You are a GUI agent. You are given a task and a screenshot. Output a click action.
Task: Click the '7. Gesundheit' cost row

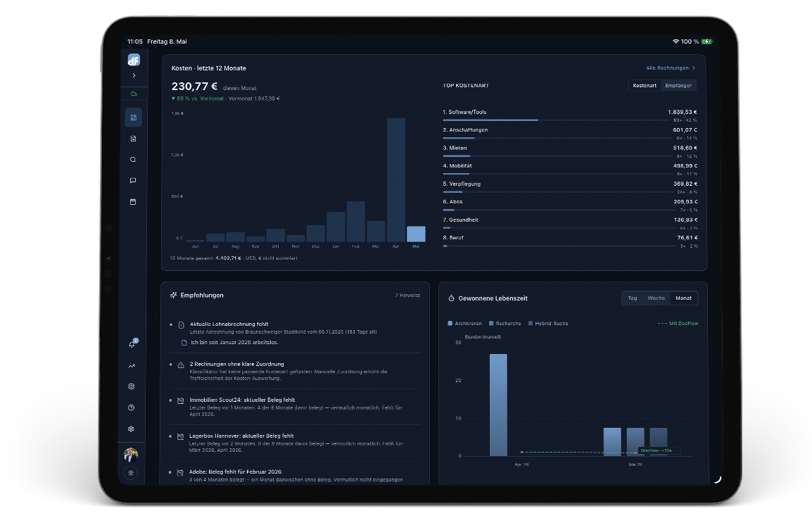coord(570,224)
